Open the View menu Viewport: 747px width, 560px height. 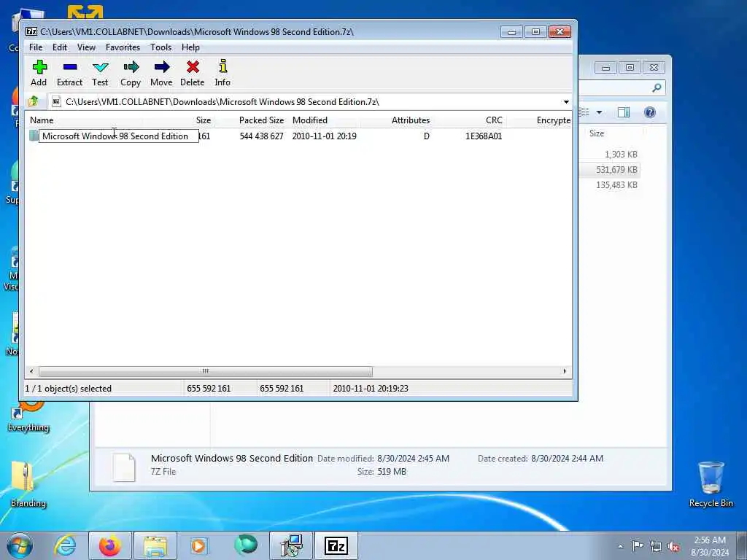(x=86, y=47)
